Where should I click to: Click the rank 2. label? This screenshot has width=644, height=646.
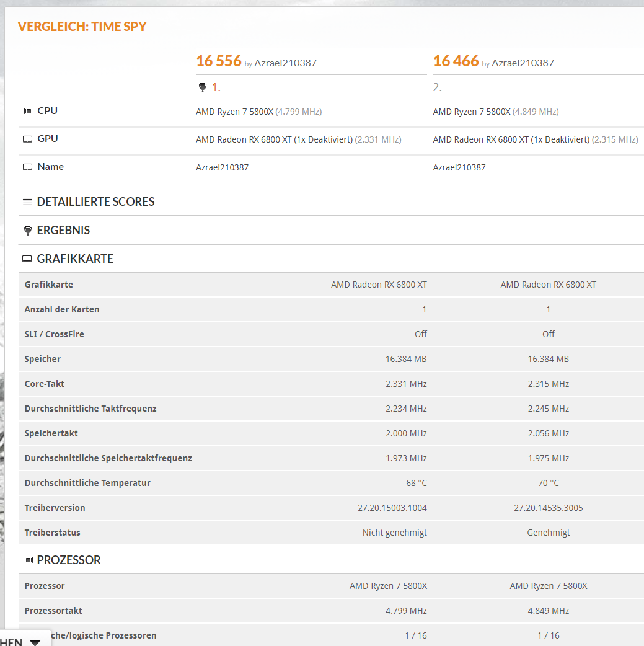pyautogui.click(x=437, y=87)
